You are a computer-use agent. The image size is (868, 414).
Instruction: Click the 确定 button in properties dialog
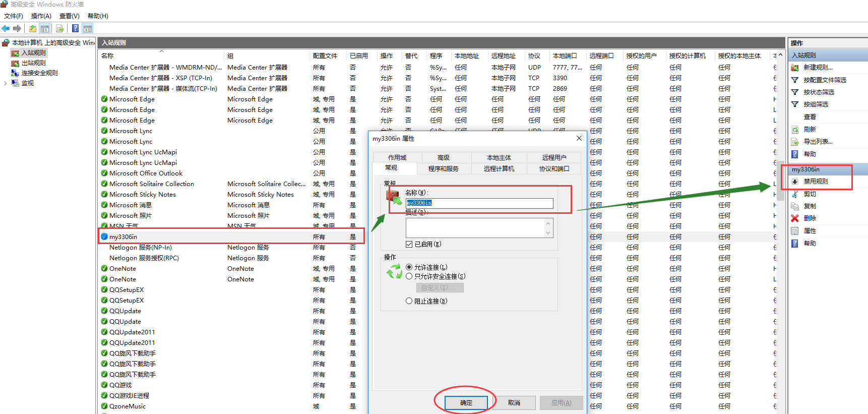click(x=466, y=402)
